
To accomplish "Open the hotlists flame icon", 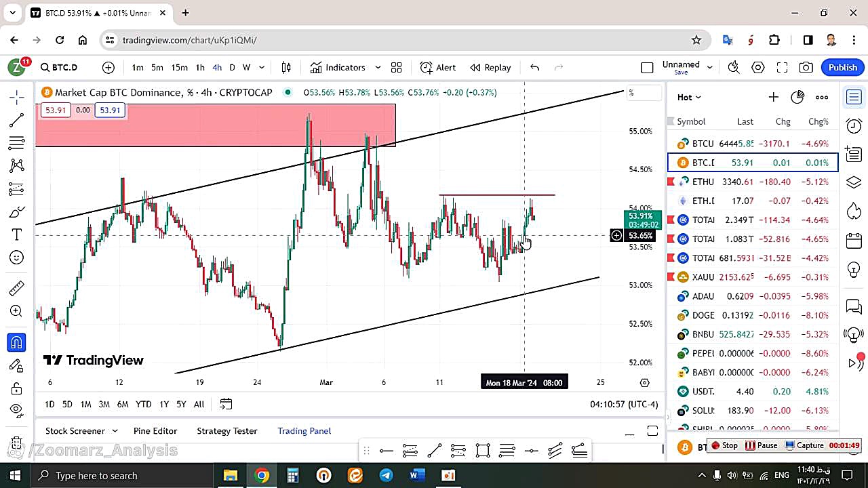I will tap(854, 211).
